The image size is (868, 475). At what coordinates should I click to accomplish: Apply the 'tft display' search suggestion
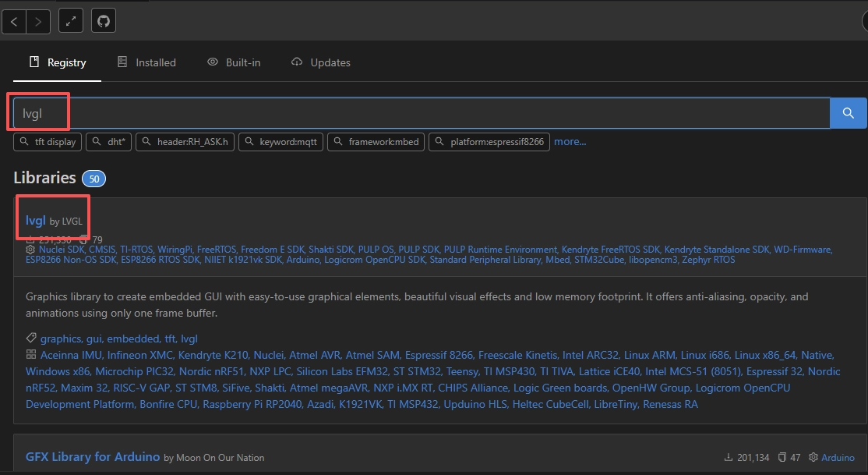tap(48, 142)
